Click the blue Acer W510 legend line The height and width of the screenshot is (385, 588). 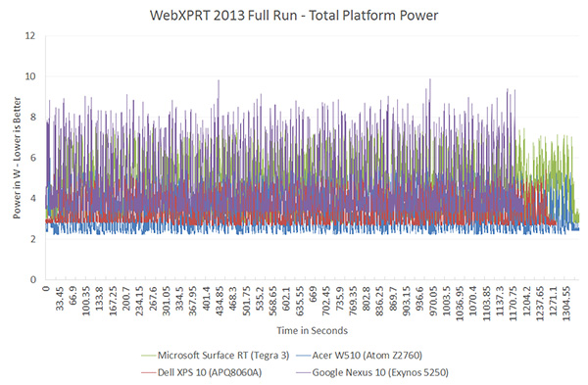point(303,356)
